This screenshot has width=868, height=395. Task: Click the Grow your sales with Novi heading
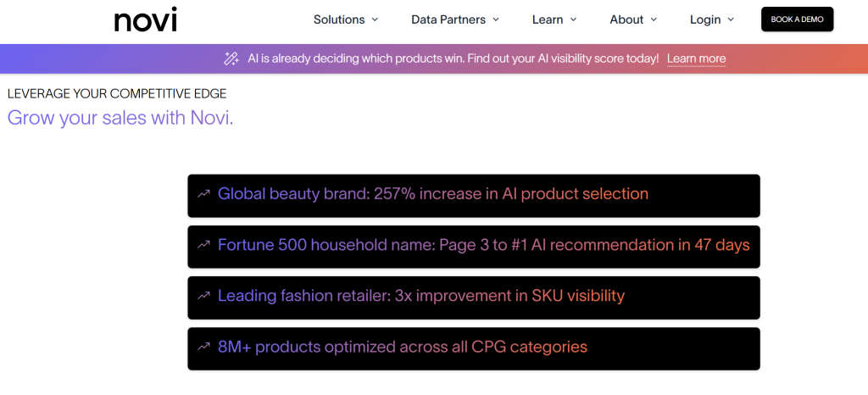[x=120, y=118]
